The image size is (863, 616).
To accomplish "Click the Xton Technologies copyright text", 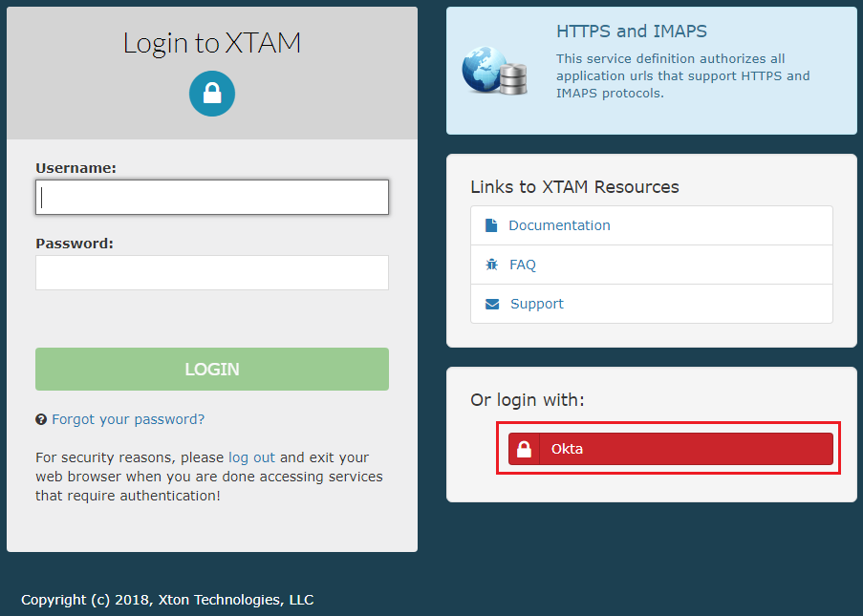I will pyautogui.click(x=167, y=599).
